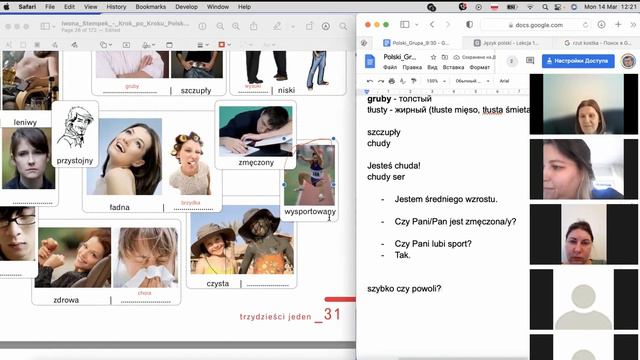Open the Window menu
Viewport: 640px width, 360px height.
(218, 7)
